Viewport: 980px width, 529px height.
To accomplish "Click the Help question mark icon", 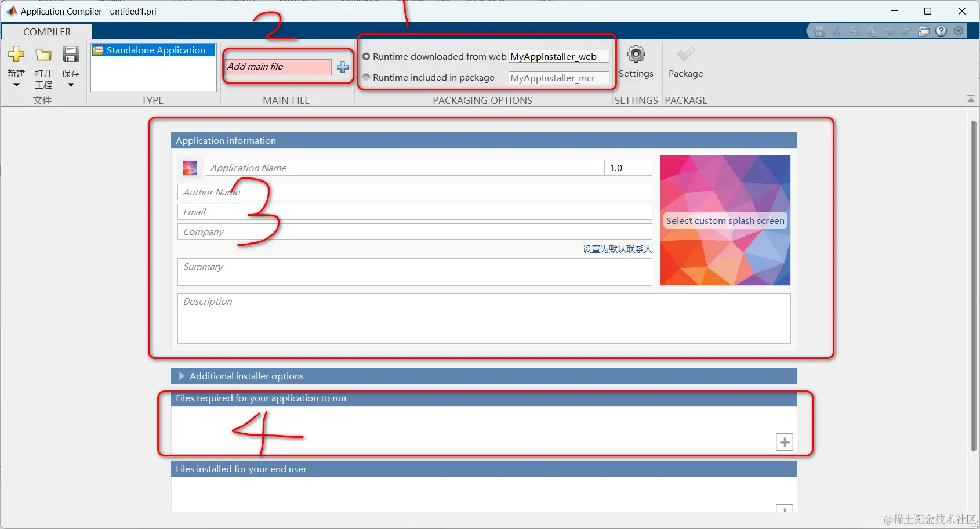I will pos(941,31).
